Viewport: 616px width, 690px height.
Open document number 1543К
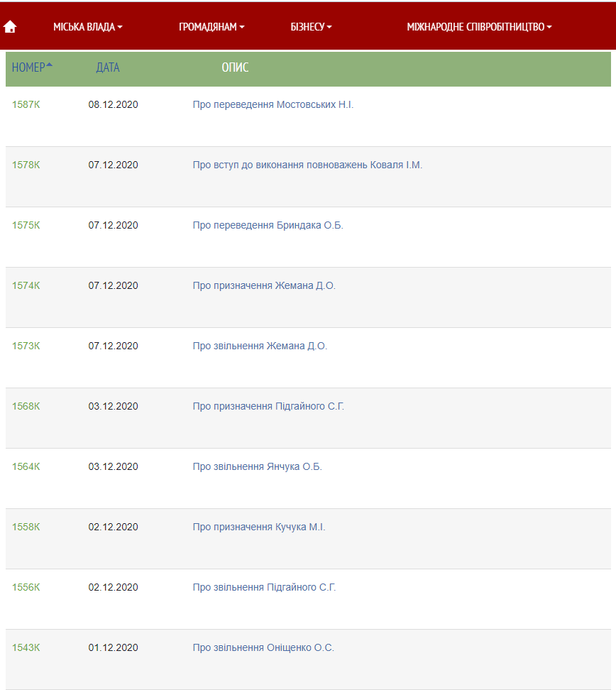tap(26, 647)
